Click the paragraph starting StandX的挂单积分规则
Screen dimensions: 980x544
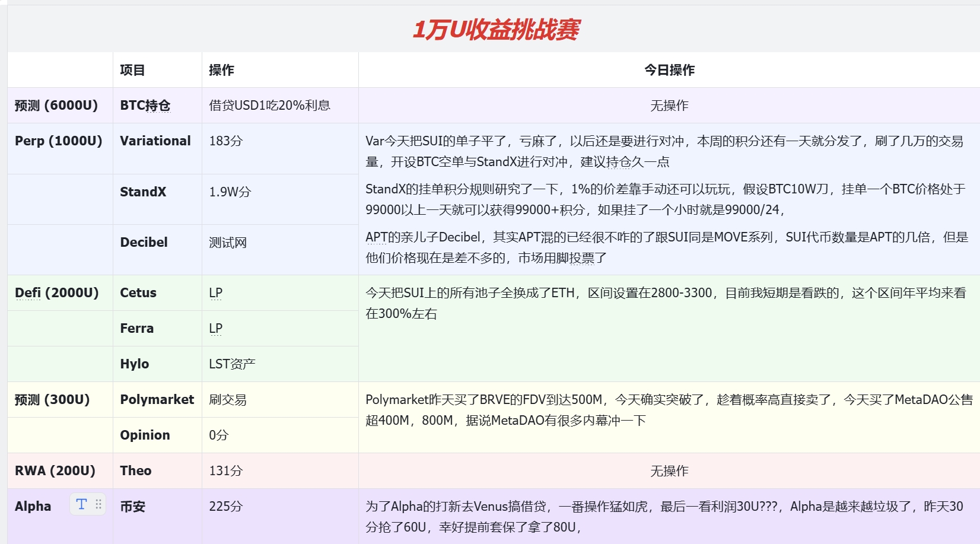click(666, 199)
